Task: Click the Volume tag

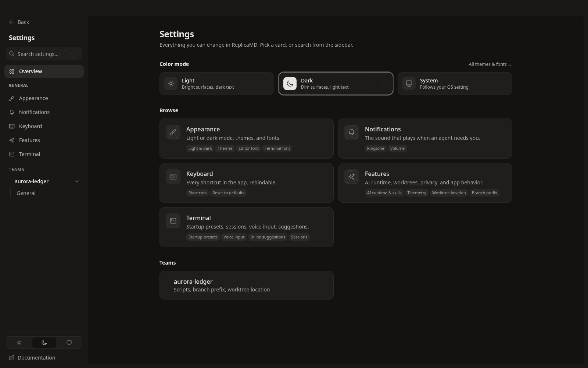Action: coord(397,148)
